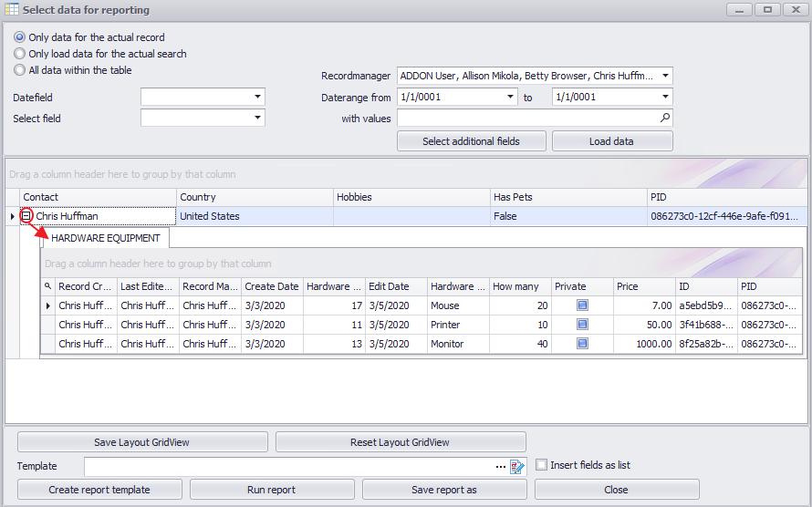Click the grid search icon in subgrid header
Viewport: 812px width, 507px height.
point(48,286)
